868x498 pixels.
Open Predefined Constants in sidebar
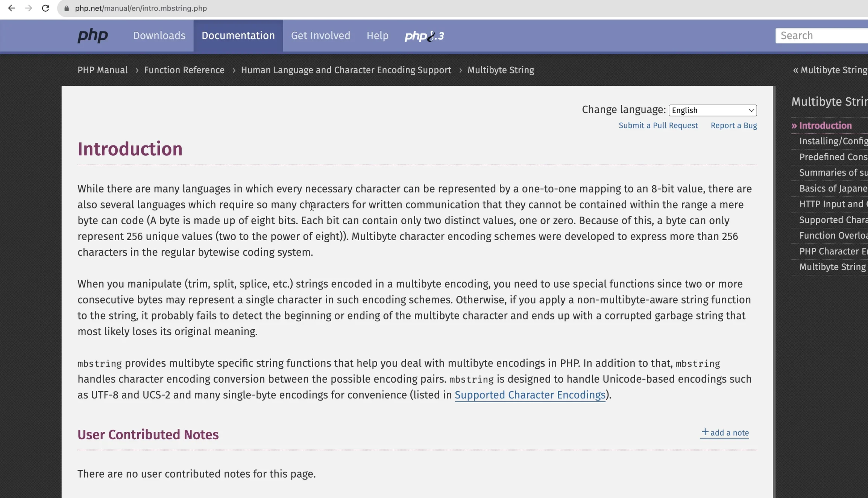(x=833, y=157)
